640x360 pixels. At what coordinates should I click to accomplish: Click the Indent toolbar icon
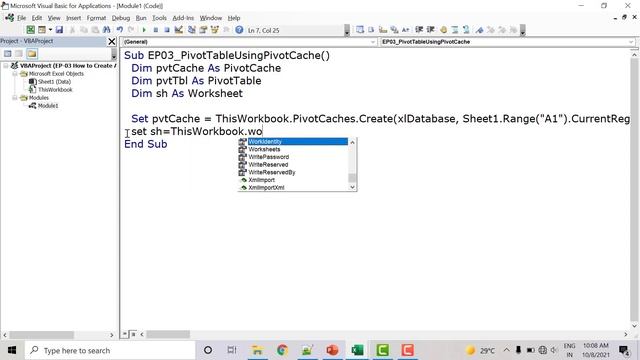click(419, 30)
